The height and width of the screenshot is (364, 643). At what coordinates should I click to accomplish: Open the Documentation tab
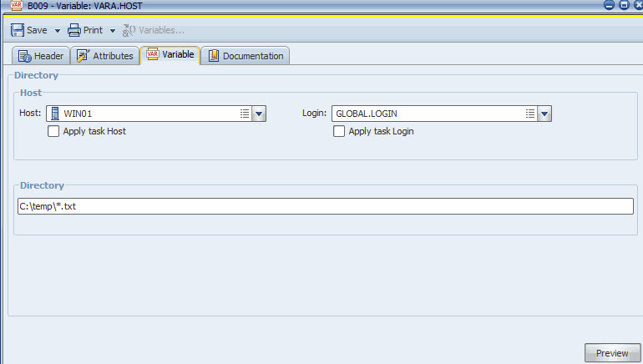pyautogui.click(x=246, y=56)
